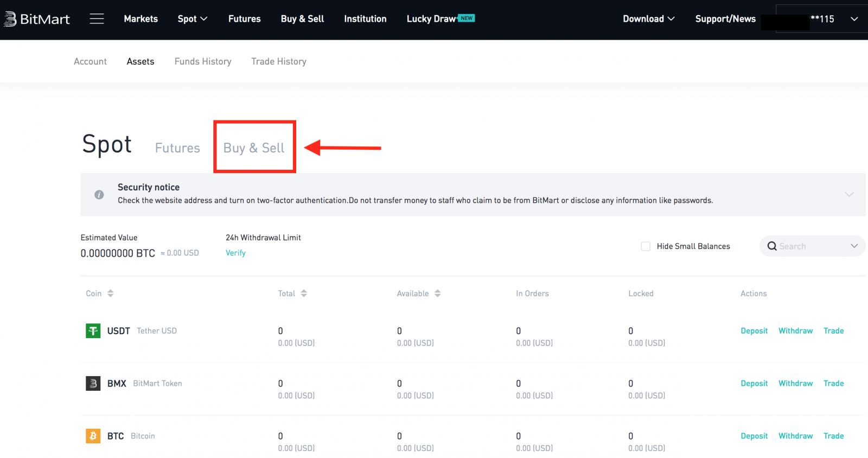The image size is (868, 458).
Task: Sort the table by Coin column arrows
Action: tap(110, 294)
